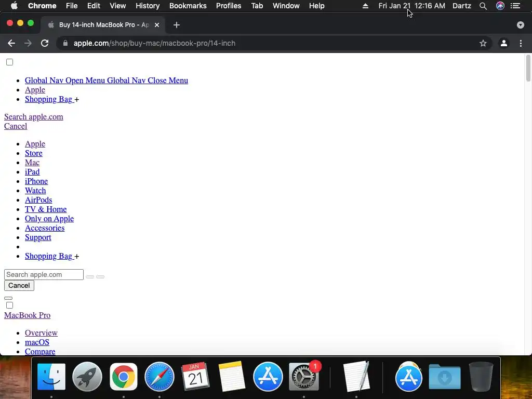Click the Cancel button below search field
Image resolution: width=532 pixels, height=399 pixels.
click(19, 285)
